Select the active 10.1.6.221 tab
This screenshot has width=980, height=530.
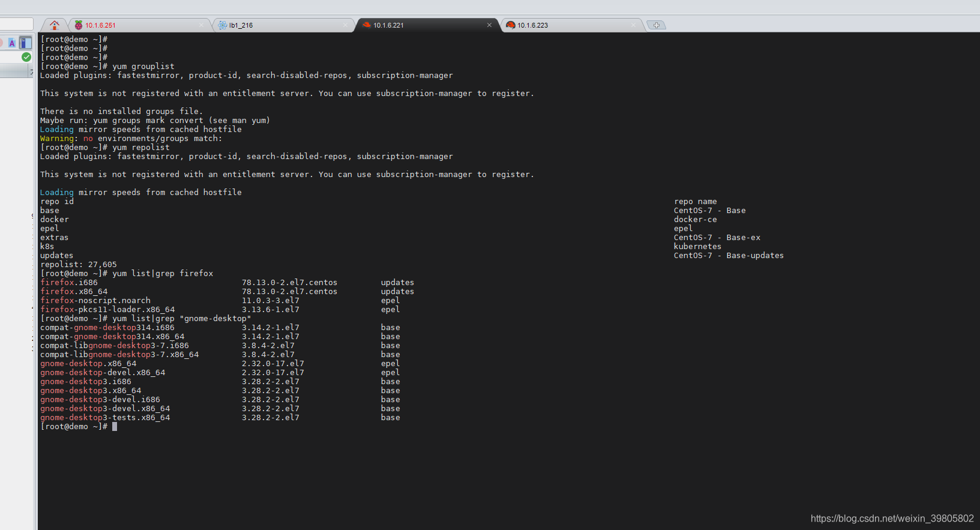(427, 25)
